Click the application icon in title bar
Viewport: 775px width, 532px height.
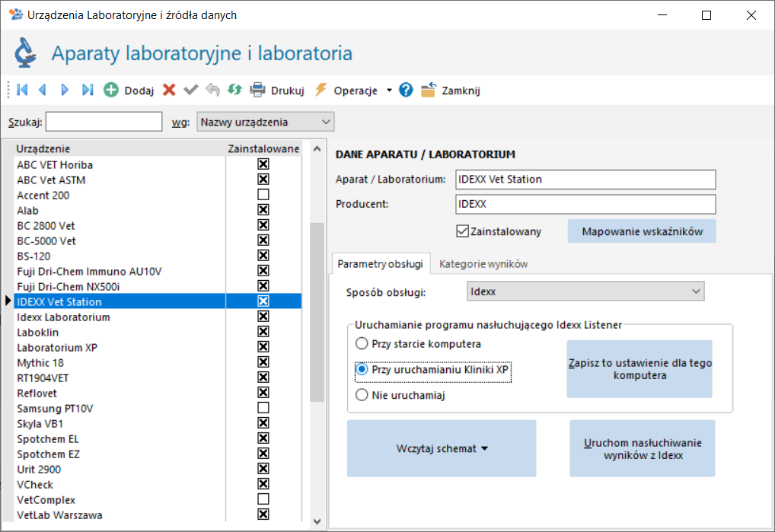tap(16, 14)
